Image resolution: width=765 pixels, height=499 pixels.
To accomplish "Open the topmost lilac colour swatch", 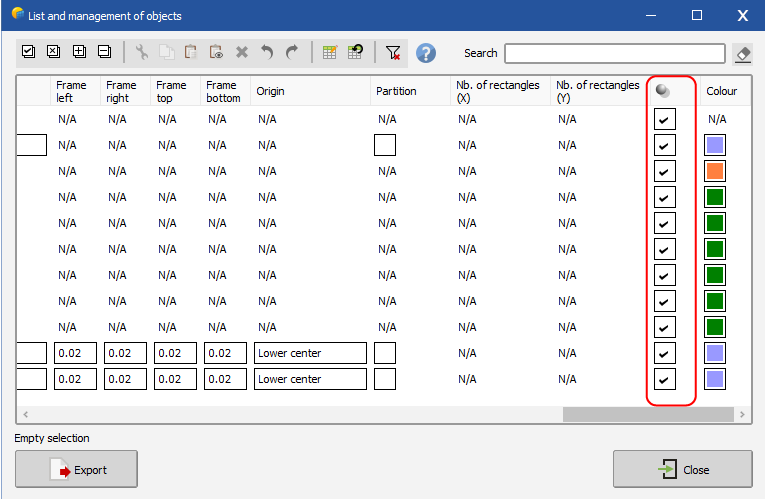I will tap(715, 145).
